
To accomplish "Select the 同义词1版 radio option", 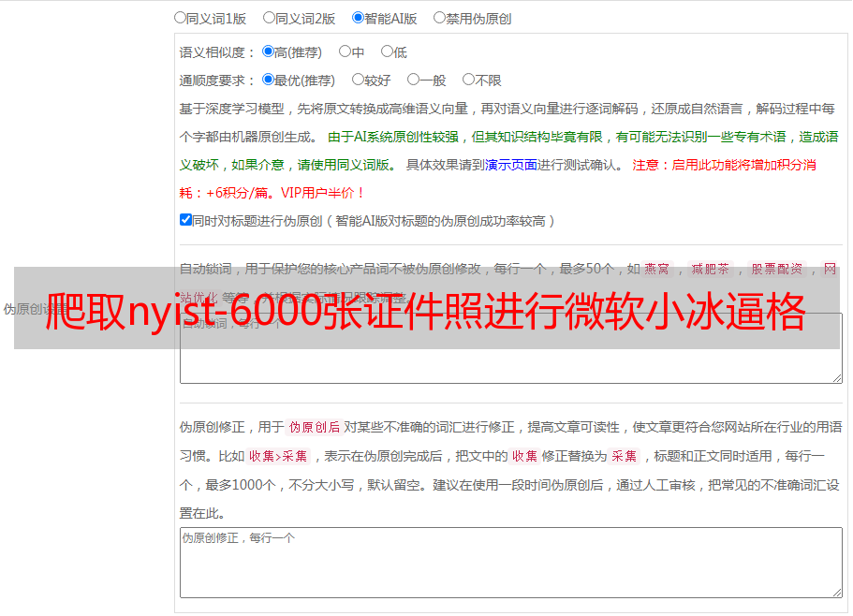I will point(180,18).
